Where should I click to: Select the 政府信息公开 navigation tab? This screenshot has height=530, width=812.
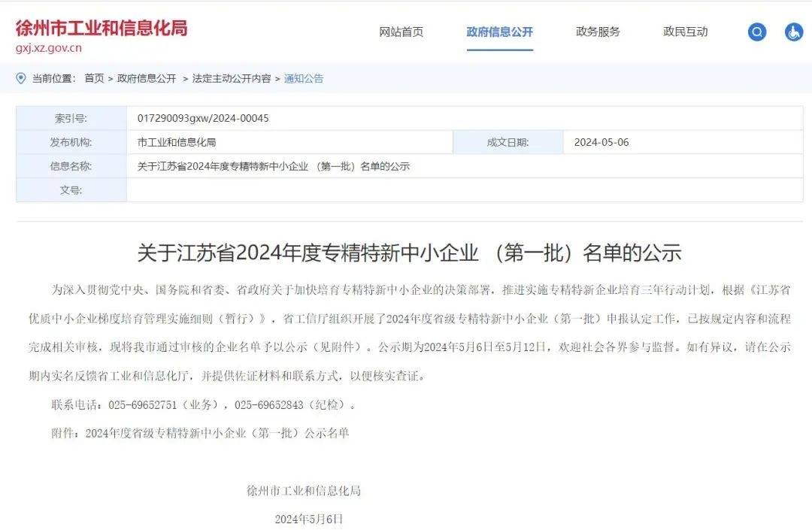(x=499, y=32)
